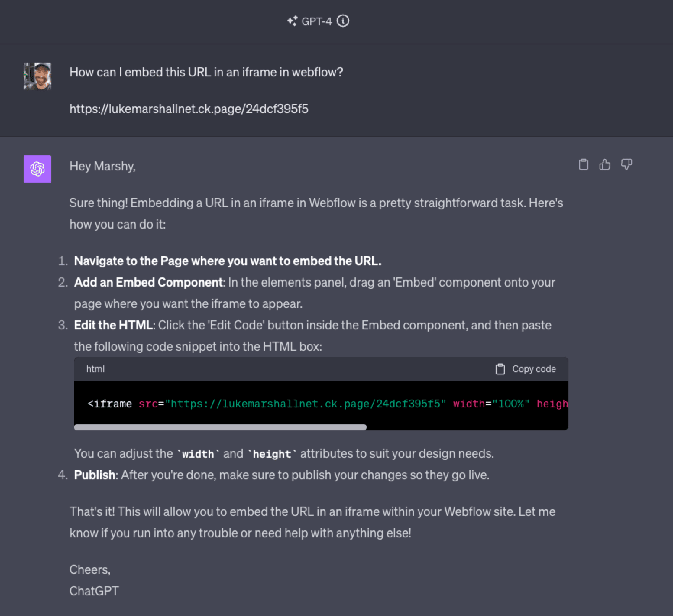The height and width of the screenshot is (616, 673).
Task: Click the GPT-4 sparkle icon
Action: click(292, 21)
